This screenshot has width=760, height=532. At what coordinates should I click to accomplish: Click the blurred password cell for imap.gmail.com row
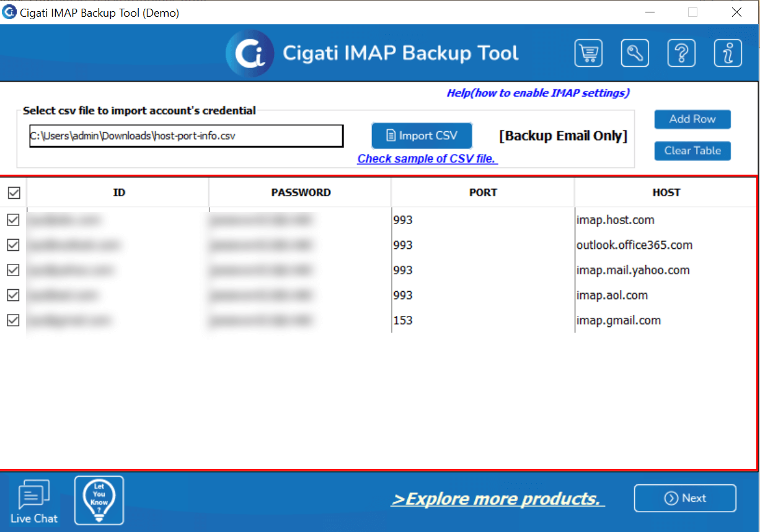coord(301,320)
